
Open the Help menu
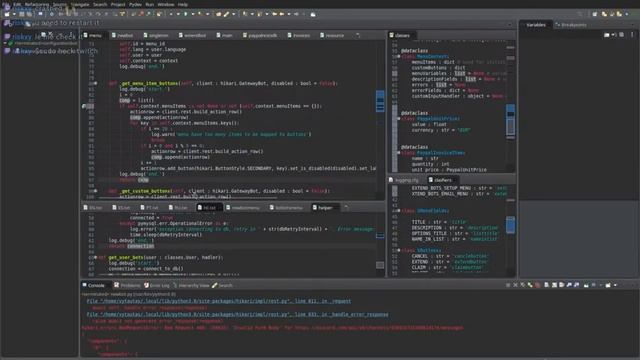click(x=182, y=4)
